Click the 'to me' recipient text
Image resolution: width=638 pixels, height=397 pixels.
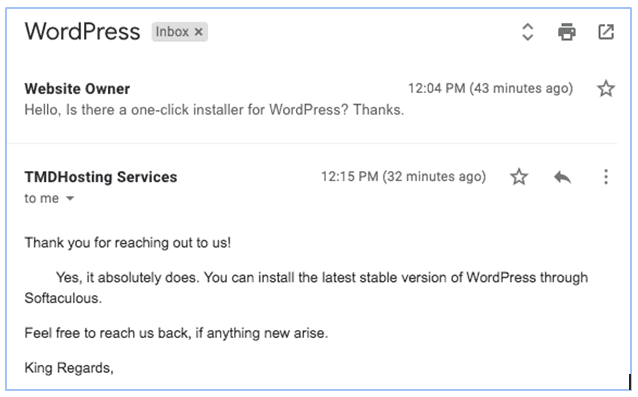(x=42, y=198)
